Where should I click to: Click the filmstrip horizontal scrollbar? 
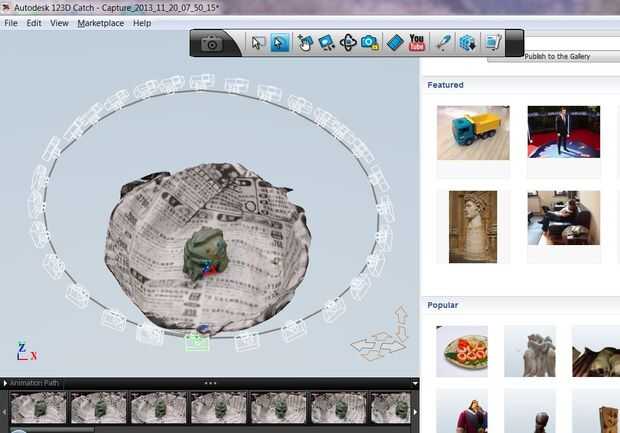[51, 430]
